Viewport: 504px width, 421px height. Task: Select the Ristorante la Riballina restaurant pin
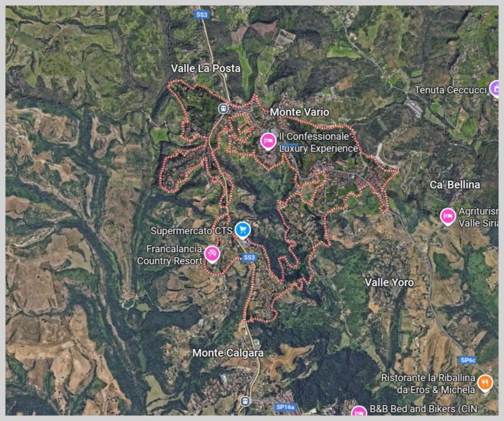[485, 383]
